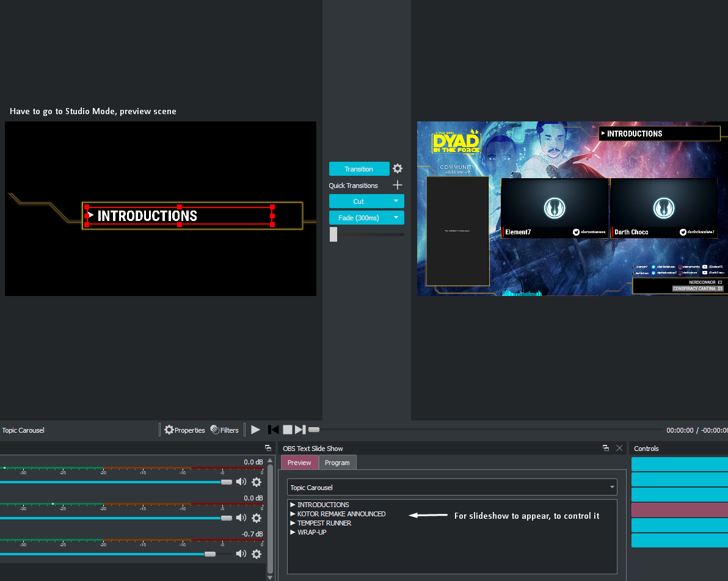Close the OBS Text Slide Show dock
Screen dimensions: 728x581
click(x=619, y=448)
